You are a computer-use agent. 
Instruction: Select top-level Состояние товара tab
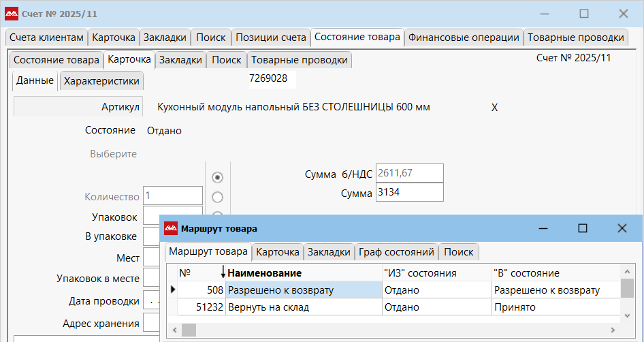(357, 37)
